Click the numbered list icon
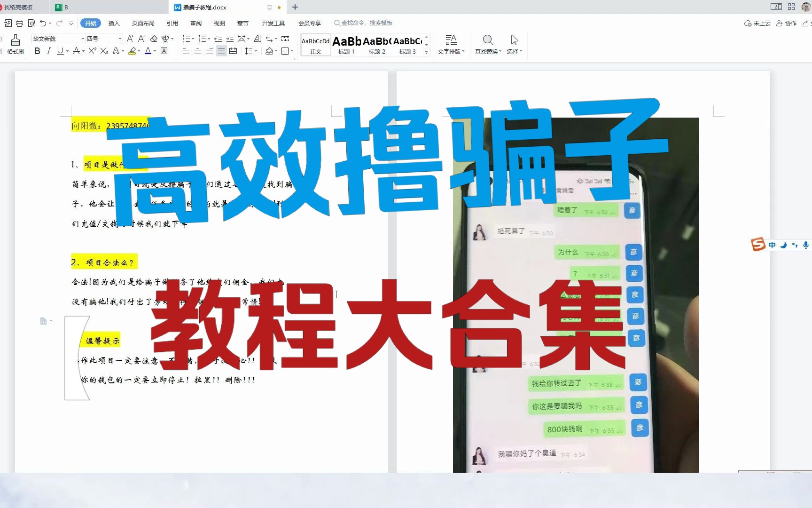Screen dimensions: 812x508 coord(202,39)
